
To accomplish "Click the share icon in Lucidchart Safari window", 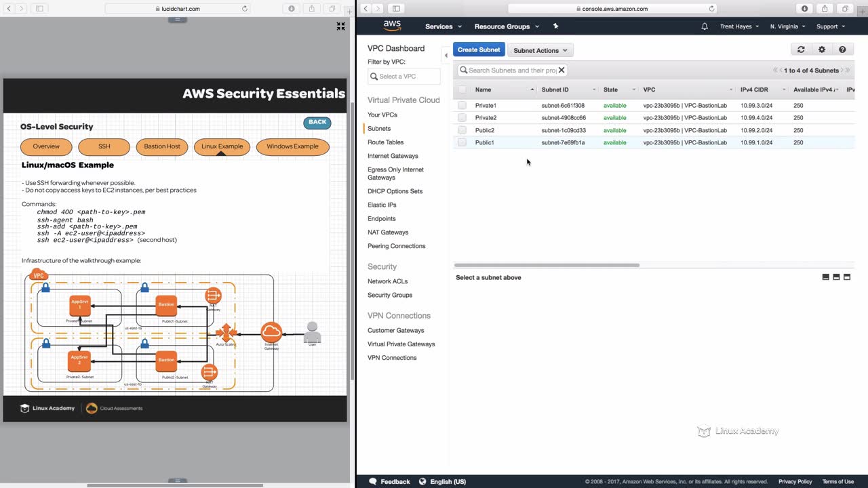I will pyautogui.click(x=311, y=9).
